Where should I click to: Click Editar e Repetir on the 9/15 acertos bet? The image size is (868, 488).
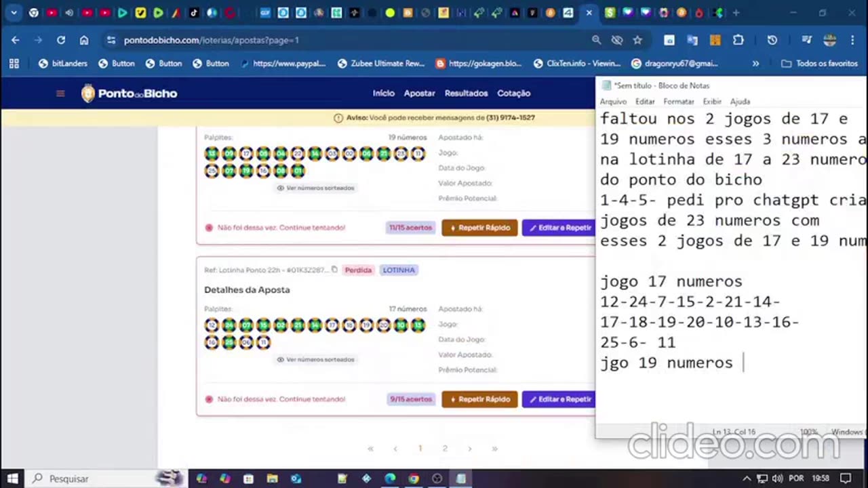[559, 399]
